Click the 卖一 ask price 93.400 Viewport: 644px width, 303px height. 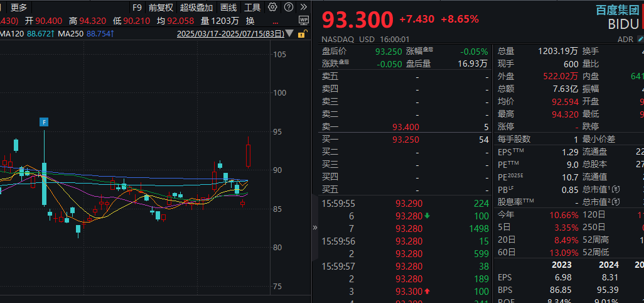tap(405, 127)
